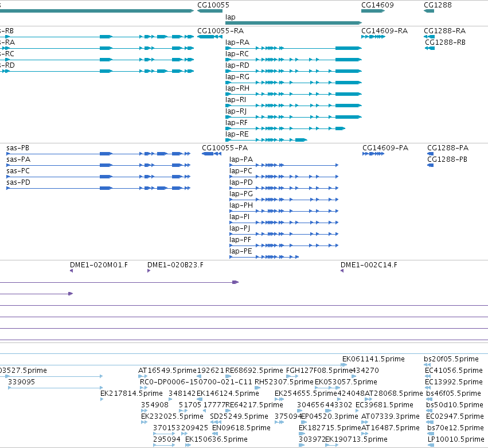Click the DME1-020B23.F marker label
The height and width of the screenshot is (448, 488).
point(175,265)
